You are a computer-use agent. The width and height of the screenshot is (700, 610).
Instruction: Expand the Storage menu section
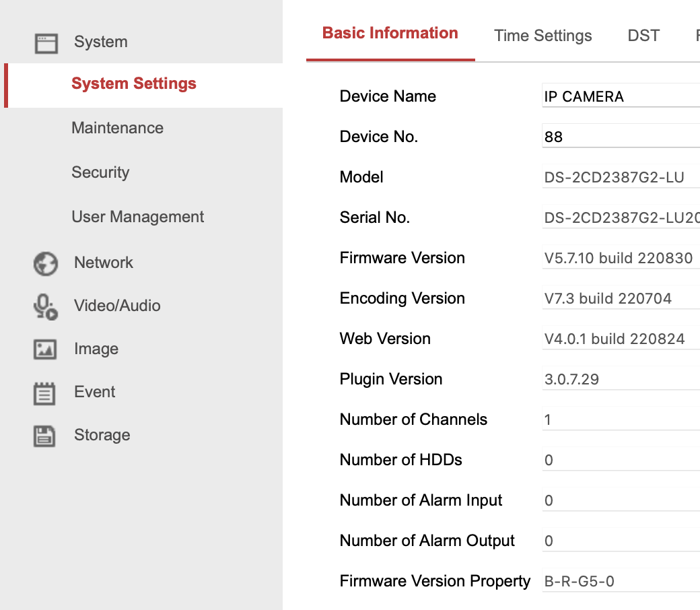102,435
